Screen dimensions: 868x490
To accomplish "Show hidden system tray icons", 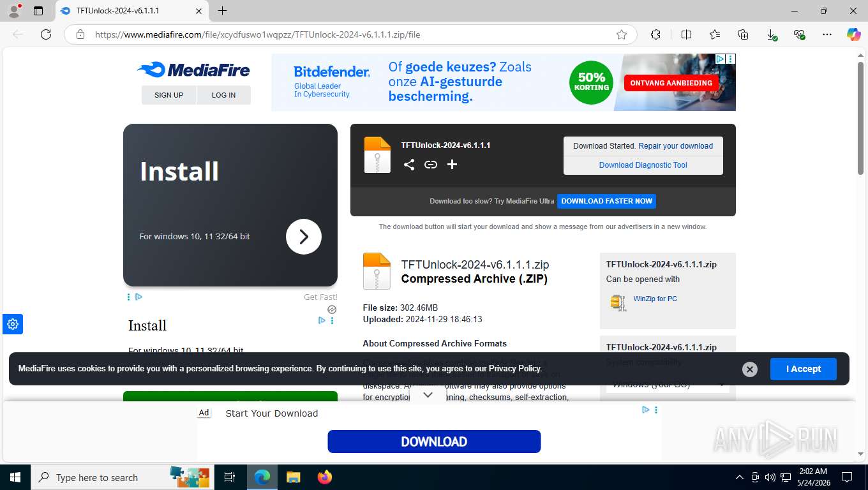I will pyautogui.click(x=740, y=477).
